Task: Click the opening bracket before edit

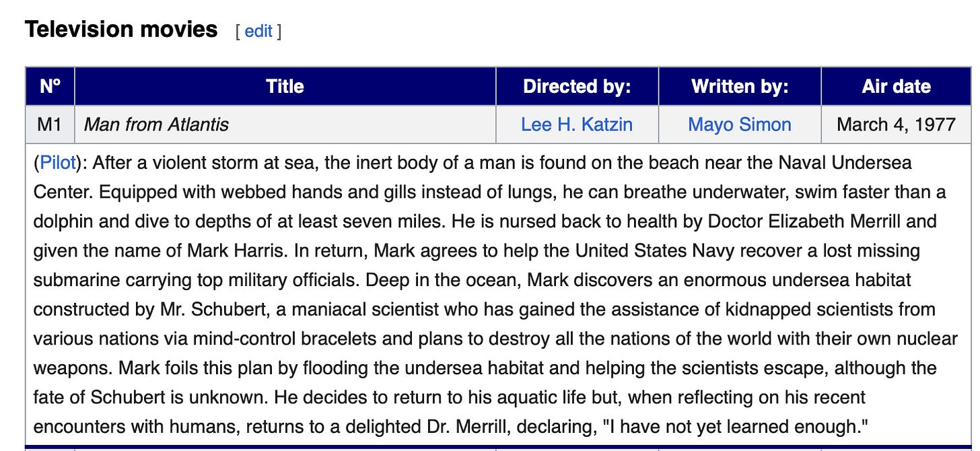Action: coord(237,31)
